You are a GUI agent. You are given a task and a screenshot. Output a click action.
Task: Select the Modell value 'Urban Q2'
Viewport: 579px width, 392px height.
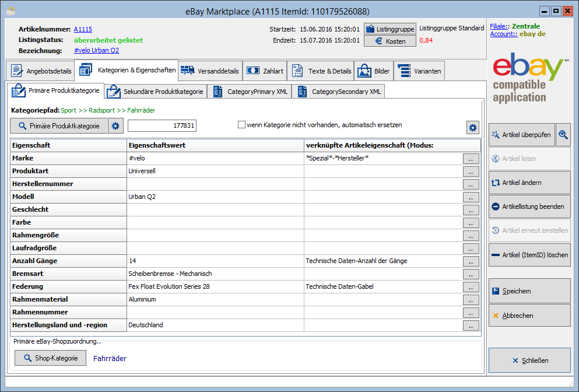click(215, 197)
